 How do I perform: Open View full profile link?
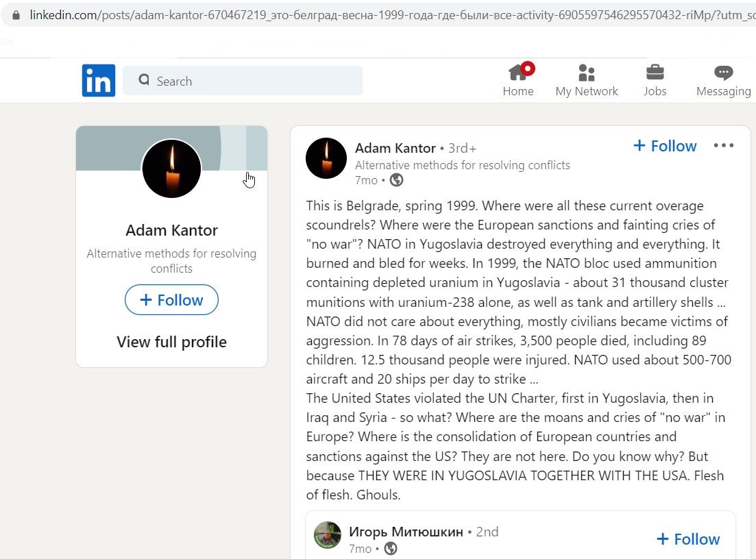(171, 342)
